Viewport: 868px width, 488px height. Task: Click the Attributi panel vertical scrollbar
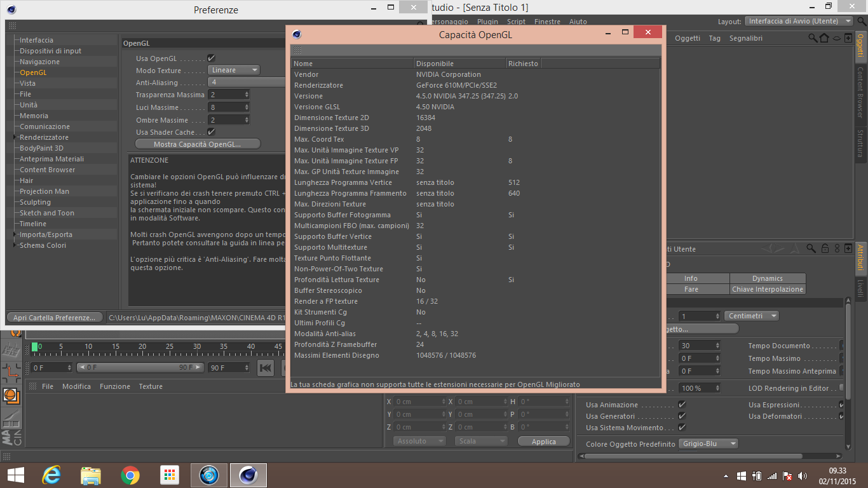tap(848, 375)
